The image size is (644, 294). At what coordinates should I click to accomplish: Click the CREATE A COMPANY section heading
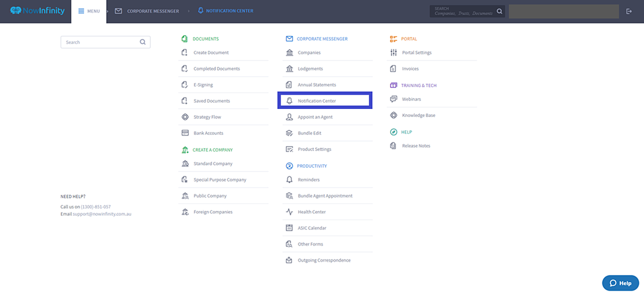tap(213, 150)
